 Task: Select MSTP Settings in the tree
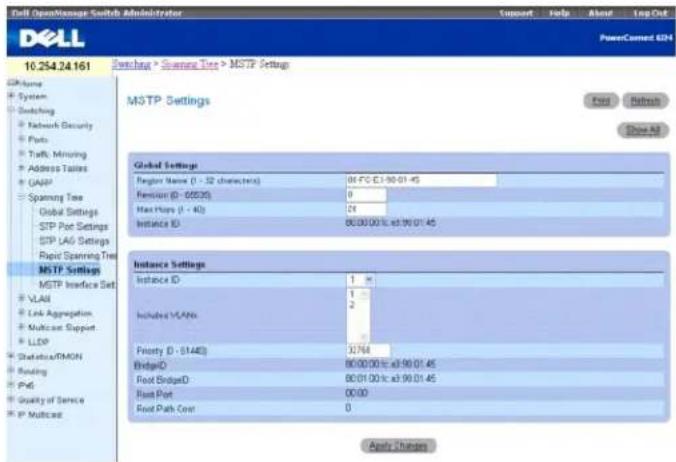(69, 270)
